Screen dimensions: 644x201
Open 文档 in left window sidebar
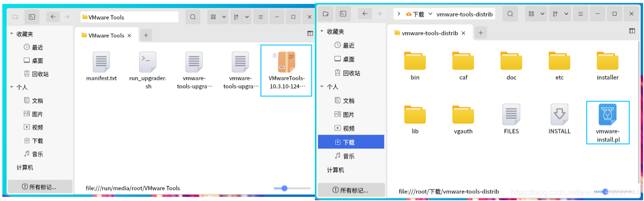34,101
